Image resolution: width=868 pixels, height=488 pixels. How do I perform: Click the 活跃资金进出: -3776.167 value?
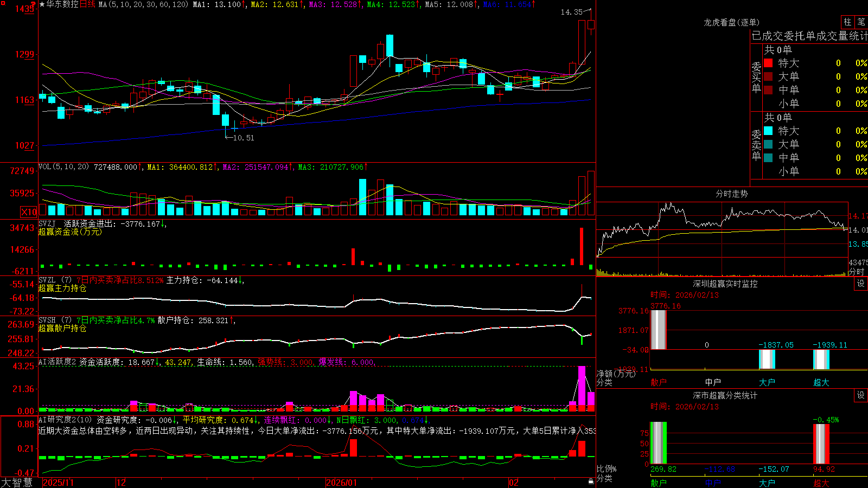click(112, 223)
